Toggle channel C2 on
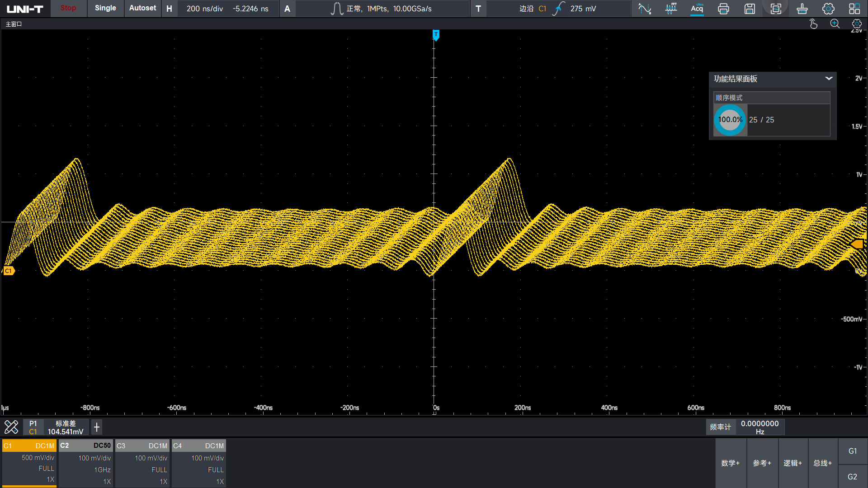 (85, 463)
